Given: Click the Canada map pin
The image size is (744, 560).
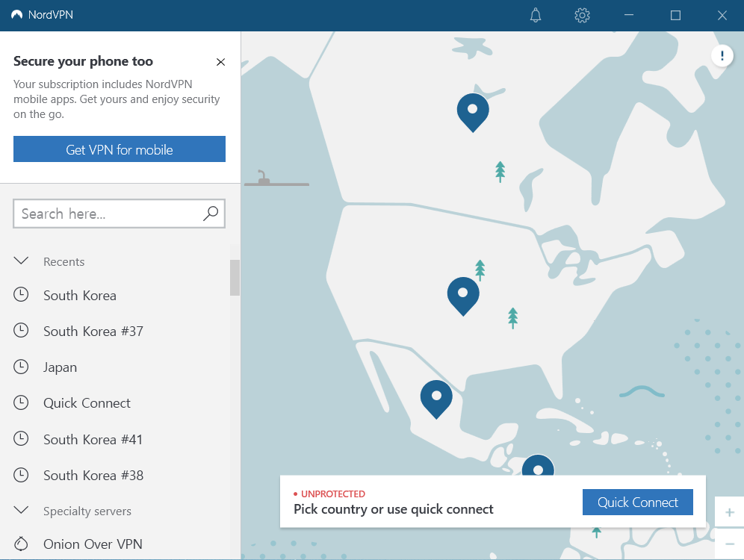Looking at the screenshot, I should [x=473, y=113].
